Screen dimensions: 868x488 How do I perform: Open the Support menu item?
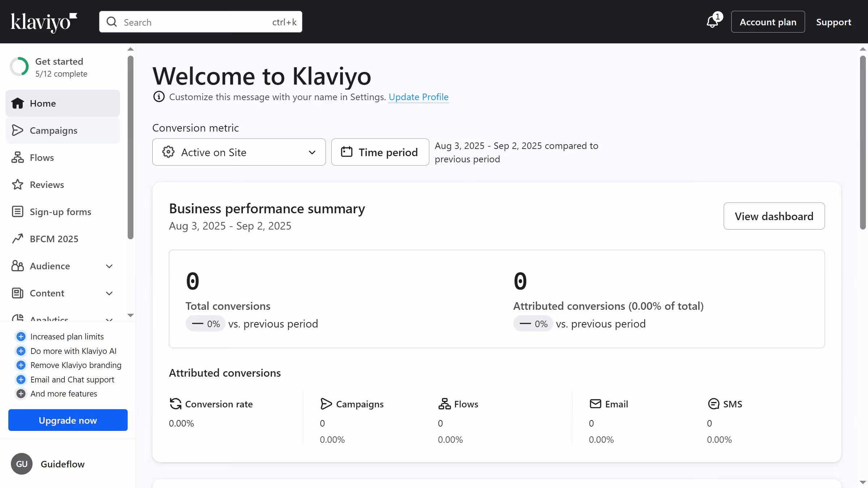(834, 22)
